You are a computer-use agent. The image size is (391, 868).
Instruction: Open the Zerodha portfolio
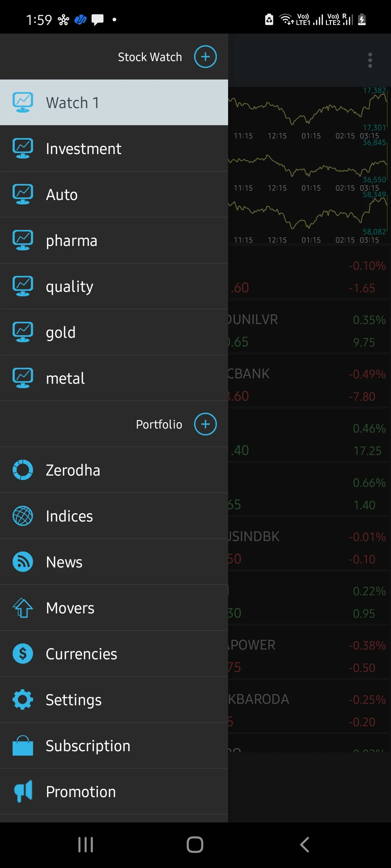point(73,470)
